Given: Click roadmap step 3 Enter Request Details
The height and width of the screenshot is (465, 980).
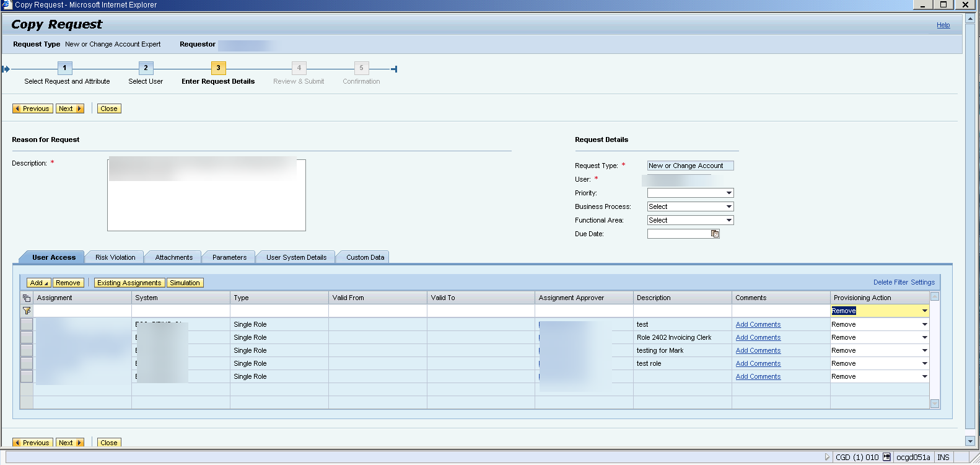Looking at the screenshot, I should [218, 68].
